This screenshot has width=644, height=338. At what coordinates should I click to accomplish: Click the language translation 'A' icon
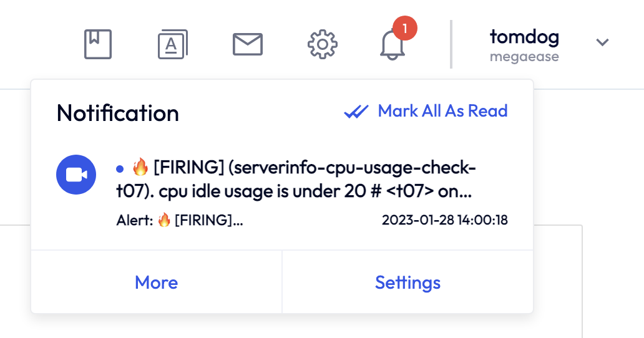click(x=173, y=44)
